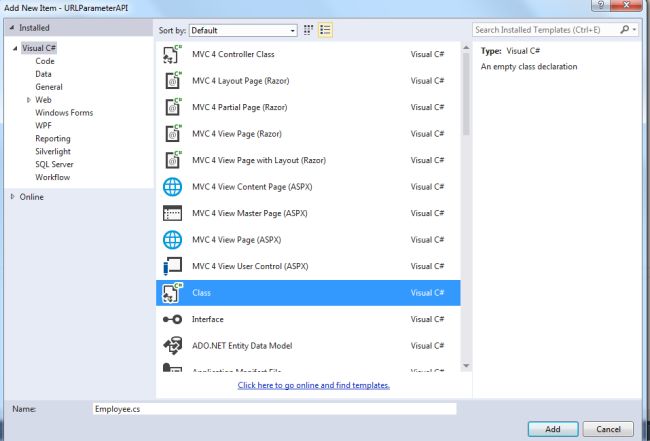Open the Sort by Default dropdown

(x=243, y=30)
